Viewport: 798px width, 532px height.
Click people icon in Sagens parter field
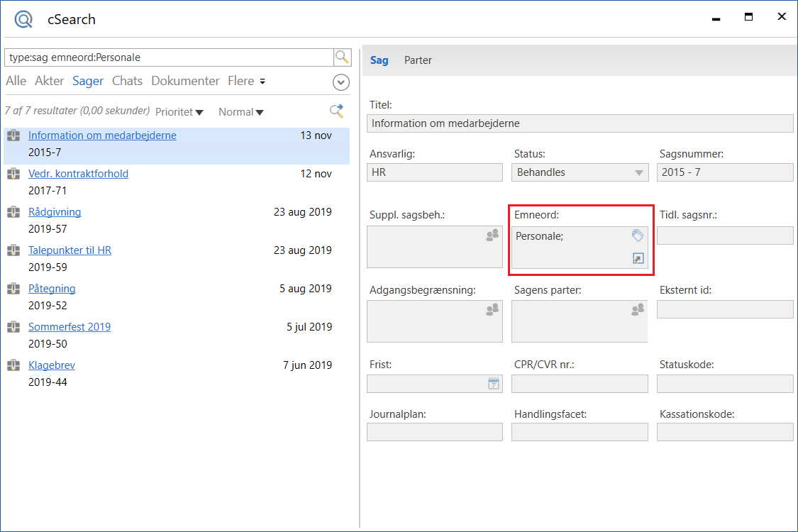(x=637, y=309)
